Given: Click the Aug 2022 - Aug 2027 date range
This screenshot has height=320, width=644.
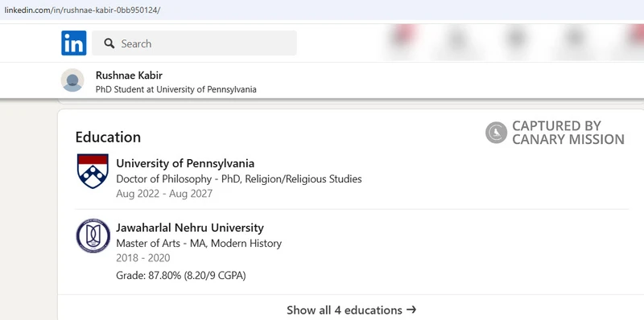Looking at the screenshot, I should [164, 194].
